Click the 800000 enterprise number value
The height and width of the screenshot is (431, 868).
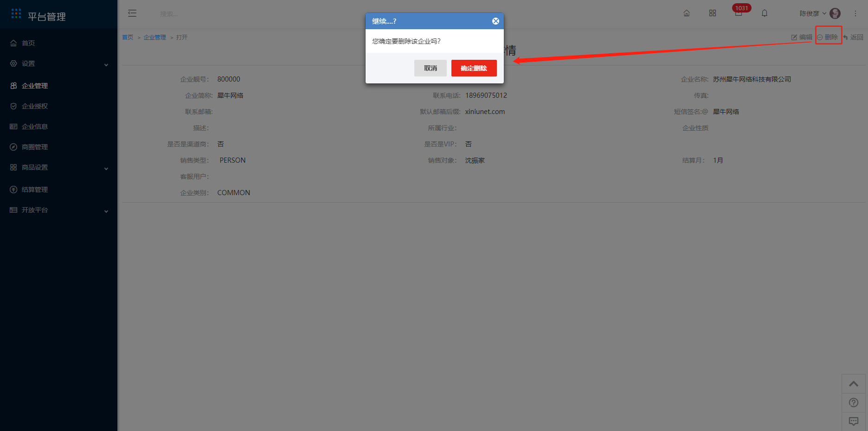click(229, 79)
